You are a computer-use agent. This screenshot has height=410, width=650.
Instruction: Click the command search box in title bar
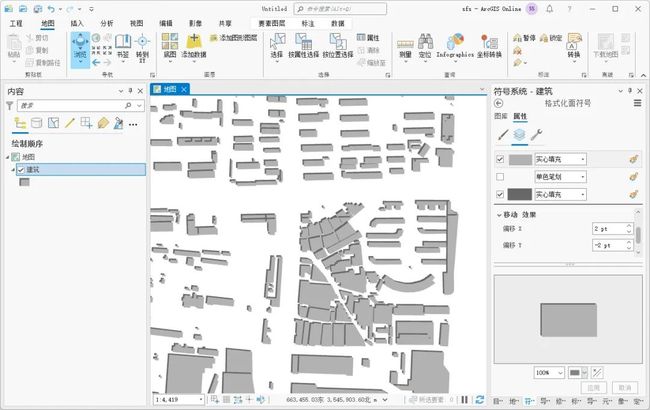coord(340,9)
